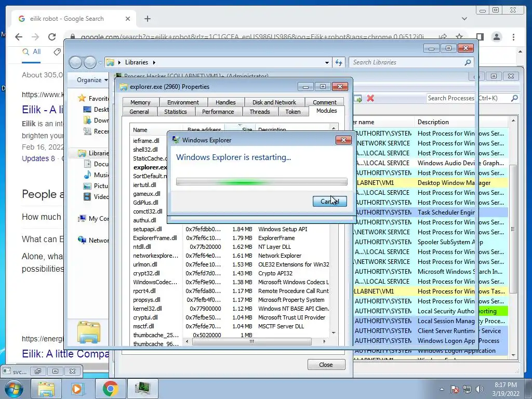
Task: Select the Modules tab
Action: (326, 111)
